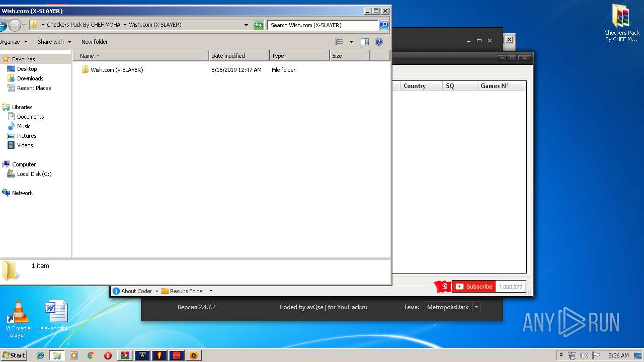
Task: Open Music library
Action: click(x=24, y=126)
